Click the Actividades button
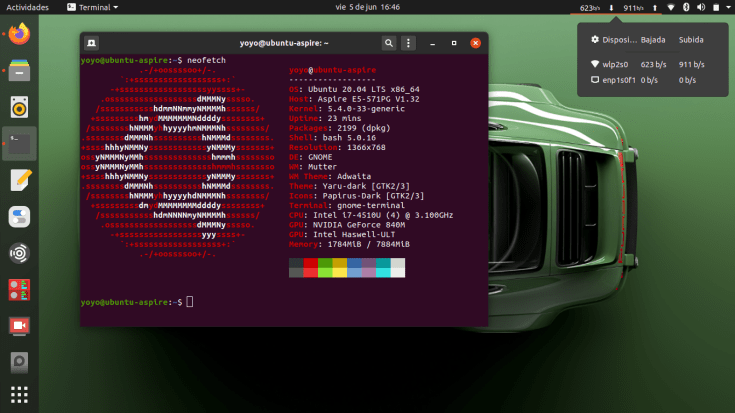This screenshot has width=735, height=413. tap(27, 7)
